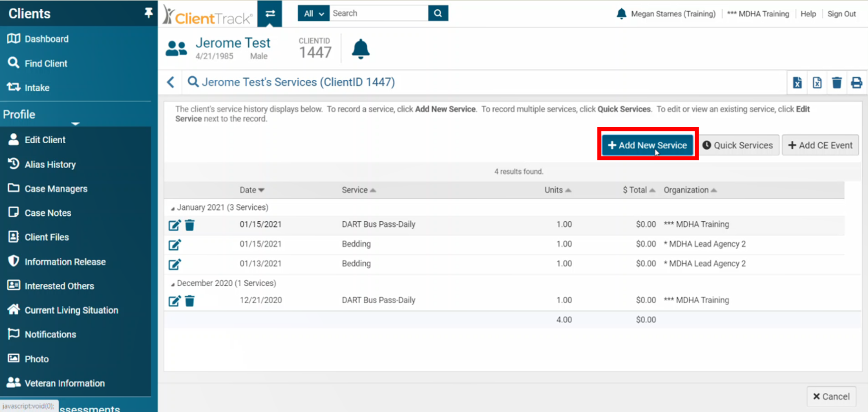Sort by Service column
The width and height of the screenshot is (868, 412).
click(x=359, y=190)
